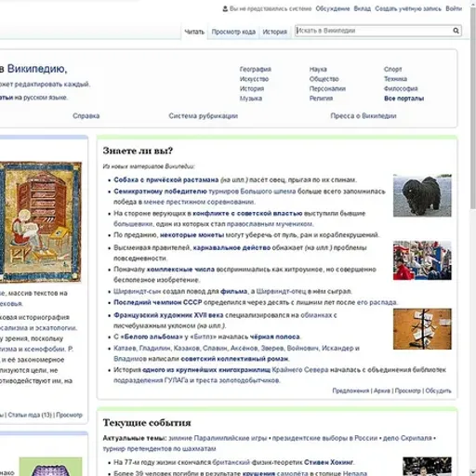Click the Последний чемпион СССР link
Viewport: 476px width, 476px height.
pyautogui.click(x=158, y=302)
